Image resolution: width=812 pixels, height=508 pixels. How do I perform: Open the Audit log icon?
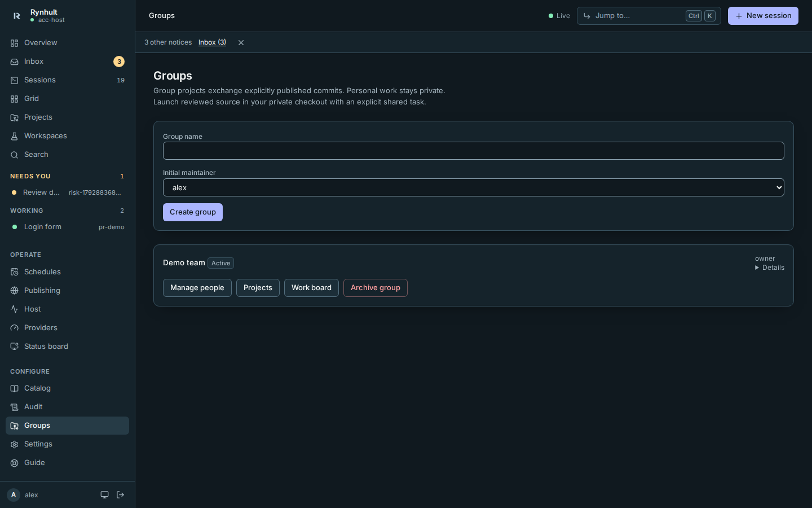[x=15, y=407]
